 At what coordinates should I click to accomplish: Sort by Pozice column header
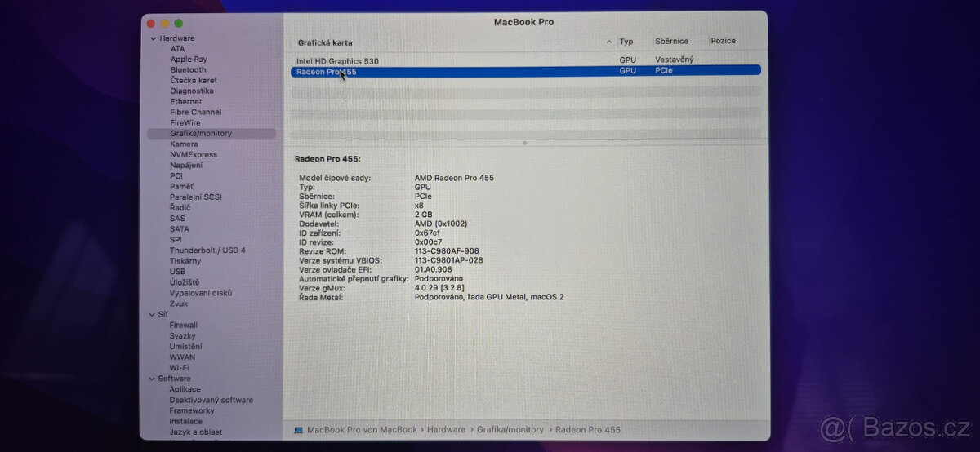723,41
